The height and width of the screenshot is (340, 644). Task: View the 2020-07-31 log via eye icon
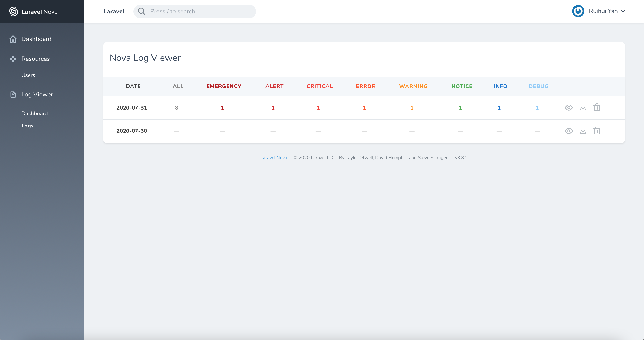[568, 108]
